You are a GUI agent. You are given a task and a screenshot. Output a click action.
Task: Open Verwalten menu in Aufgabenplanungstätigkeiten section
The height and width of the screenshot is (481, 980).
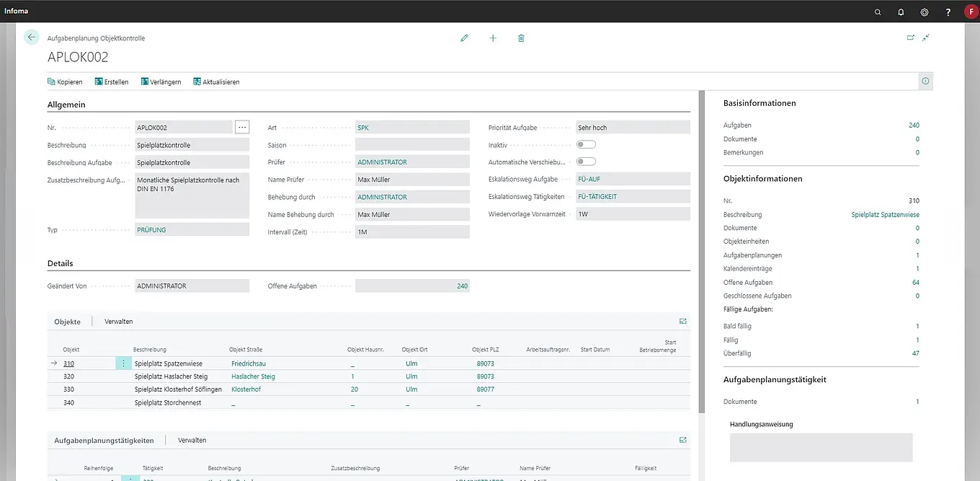pos(192,440)
